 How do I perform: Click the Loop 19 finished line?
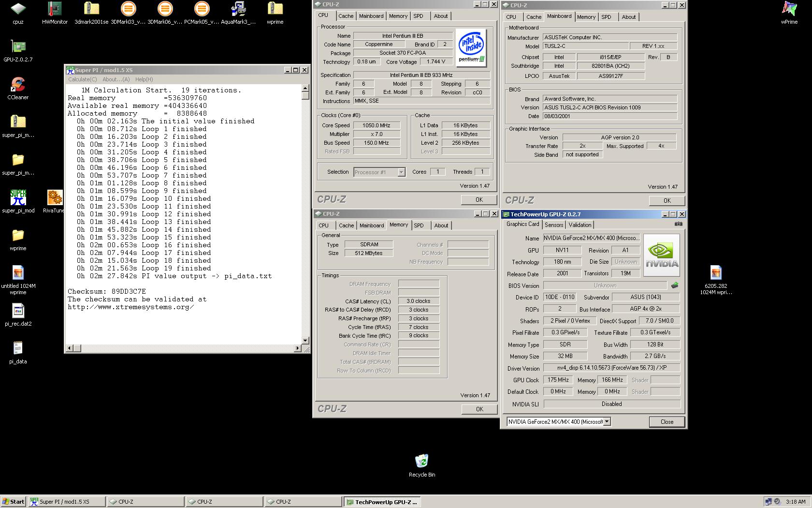144,269
